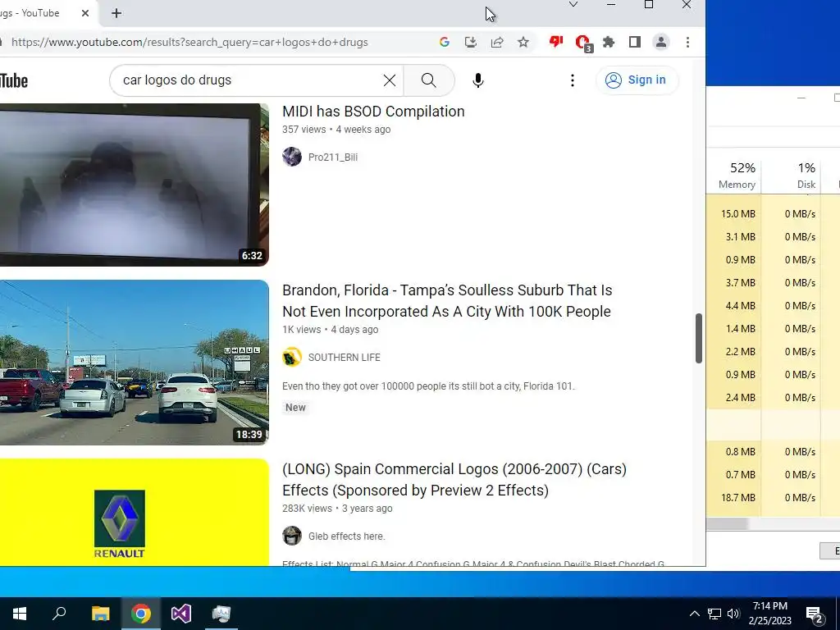Viewport: 840px width, 630px height.
Task: Click the YouTube logo
Action: (x=13, y=81)
